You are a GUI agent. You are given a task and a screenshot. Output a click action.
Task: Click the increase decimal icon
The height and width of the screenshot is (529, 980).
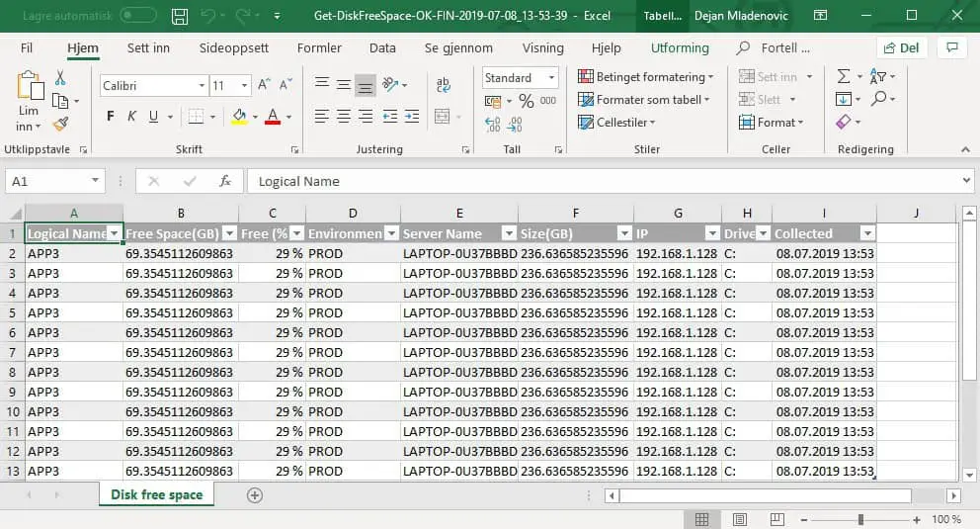(493, 125)
